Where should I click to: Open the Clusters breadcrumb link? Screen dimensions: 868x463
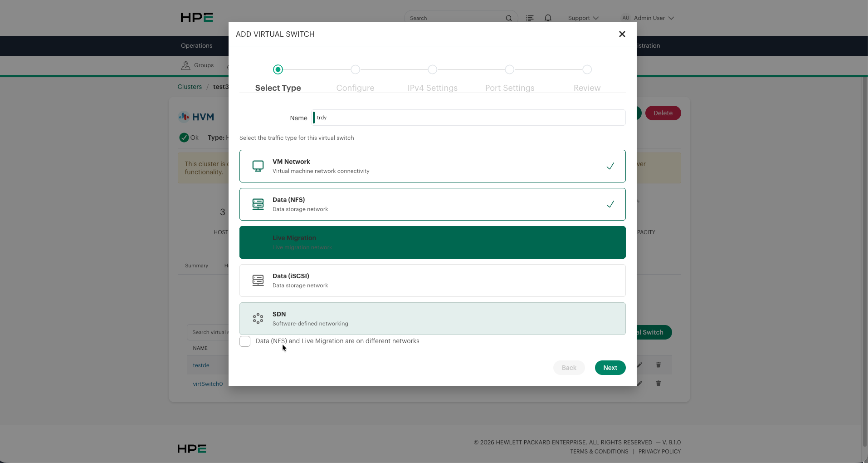click(x=190, y=87)
